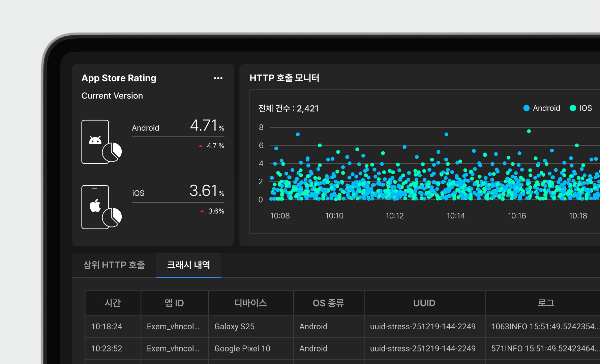Click the pink up arrow beside 4.7 %

pos(201,146)
